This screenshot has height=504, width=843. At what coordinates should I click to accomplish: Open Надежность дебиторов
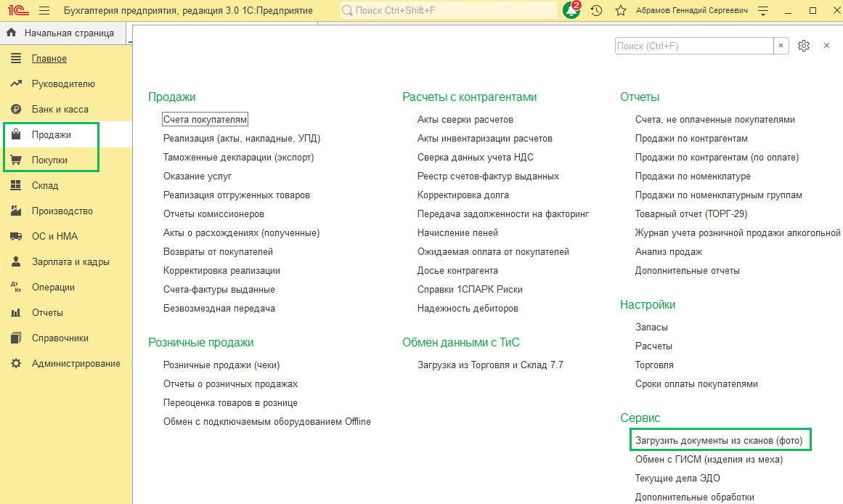click(x=468, y=308)
